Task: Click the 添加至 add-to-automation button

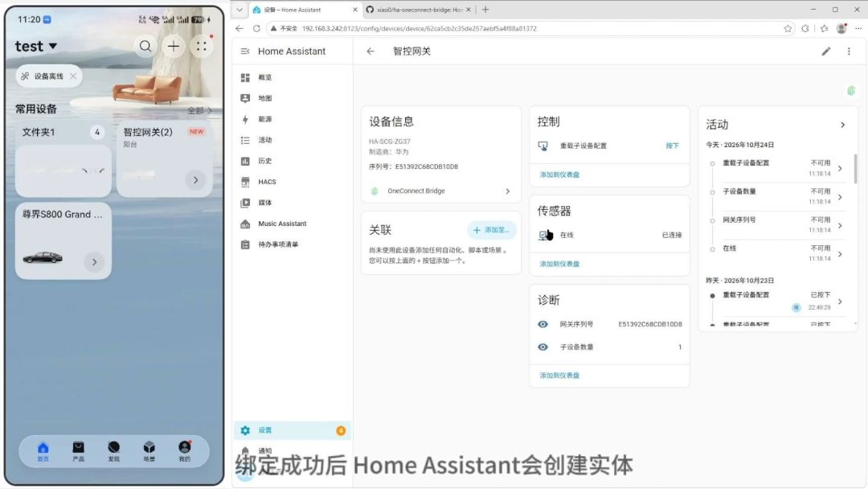Action: [x=492, y=230]
